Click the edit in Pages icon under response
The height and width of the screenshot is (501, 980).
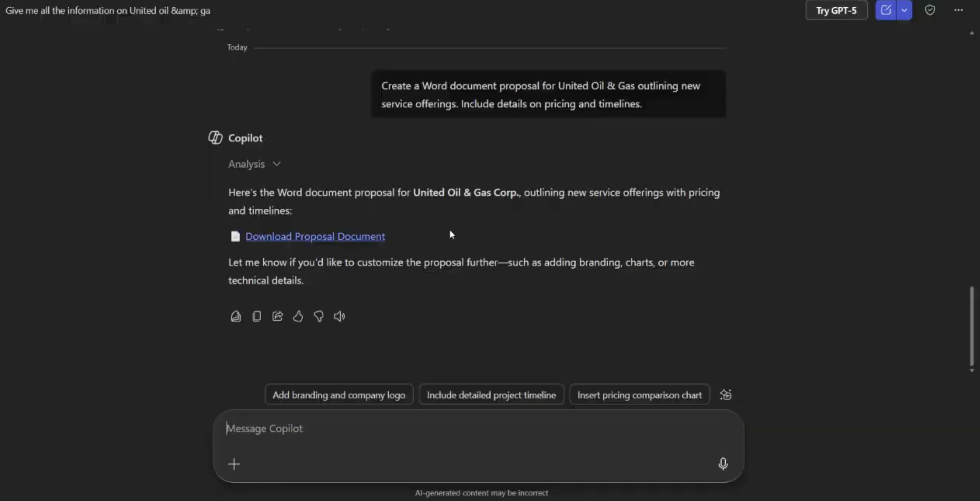pyautogui.click(x=236, y=316)
